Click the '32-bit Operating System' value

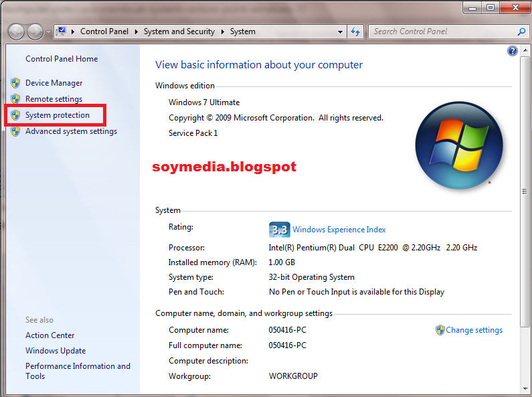pyautogui.click(x=311, y=277)
